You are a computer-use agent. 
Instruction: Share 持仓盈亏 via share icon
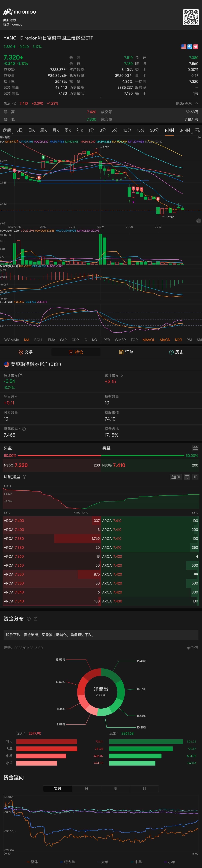coord(21,375)
